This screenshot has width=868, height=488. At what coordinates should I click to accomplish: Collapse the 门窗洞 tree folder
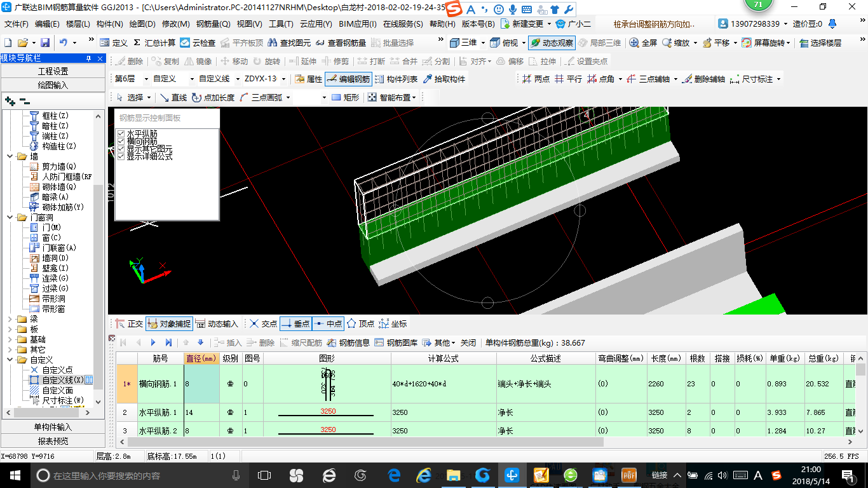coord(10,217)
